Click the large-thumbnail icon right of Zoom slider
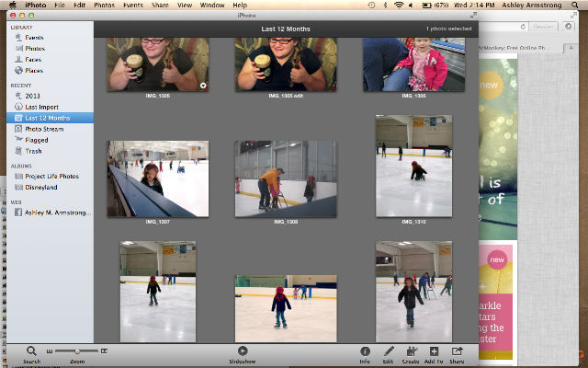Viewport: 588px width, 368px height. click(x=104, y=351)
